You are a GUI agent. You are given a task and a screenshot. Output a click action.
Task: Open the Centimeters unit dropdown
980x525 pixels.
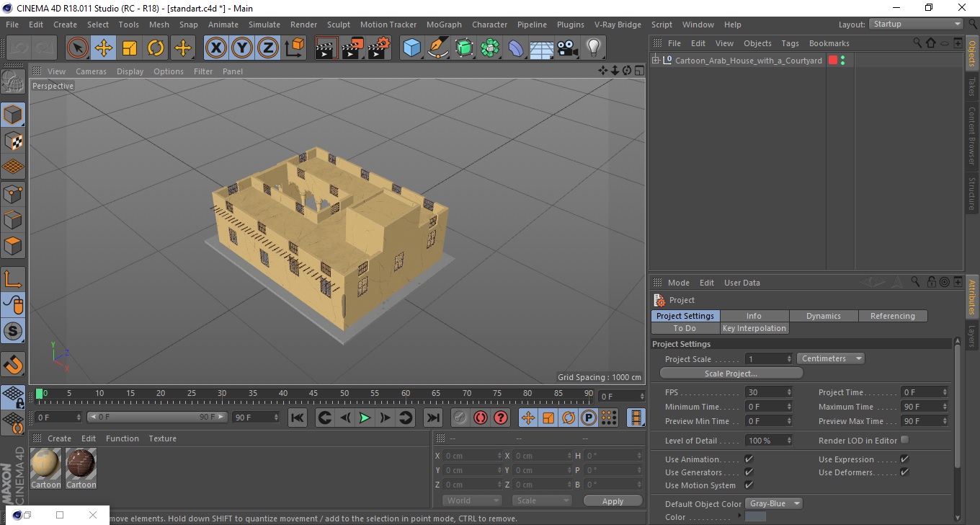(x=831, y=358)
